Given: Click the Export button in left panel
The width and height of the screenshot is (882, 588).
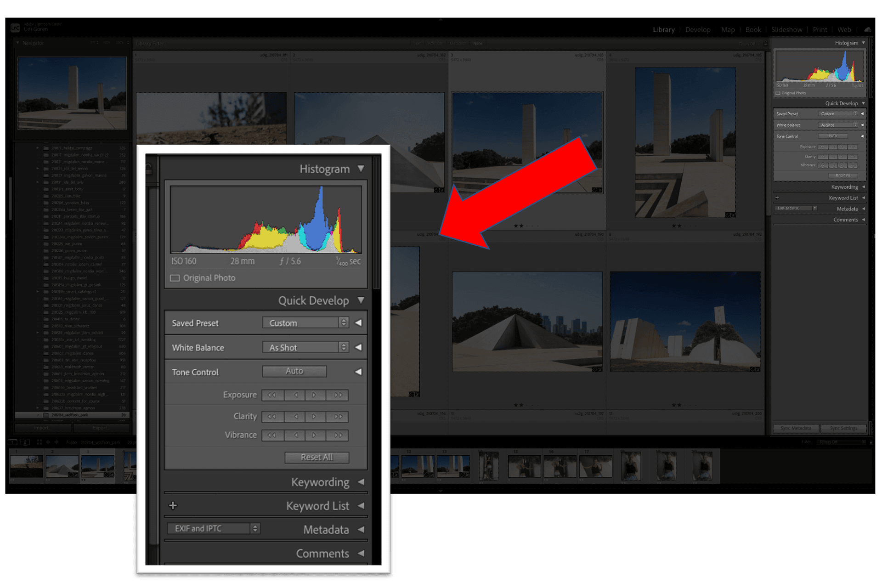Looking at the screenshot, I should pos(101,428).
